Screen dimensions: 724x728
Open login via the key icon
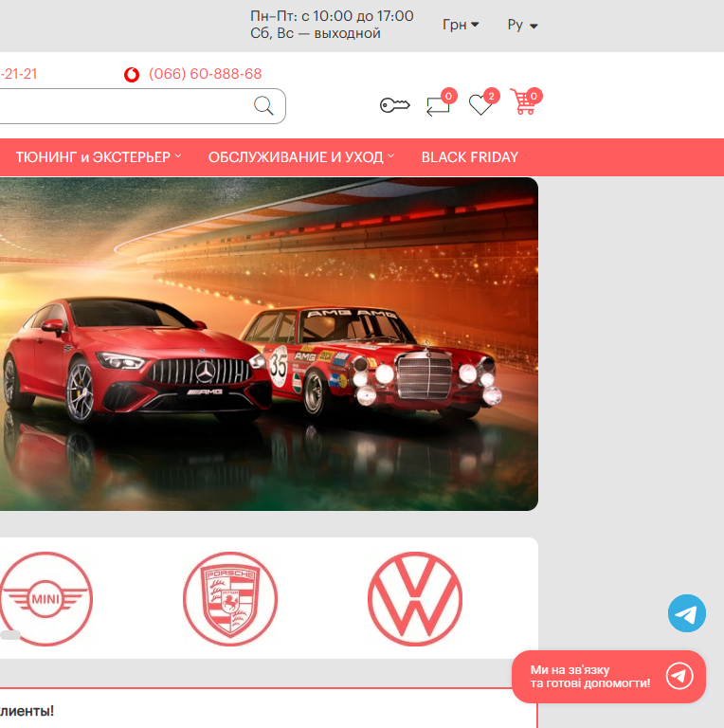[394, 105]
